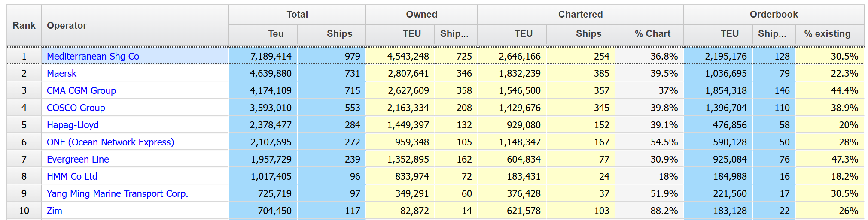Sort by Orderbook TEU column header
868x220 pixels.
(x=729, y=34)
